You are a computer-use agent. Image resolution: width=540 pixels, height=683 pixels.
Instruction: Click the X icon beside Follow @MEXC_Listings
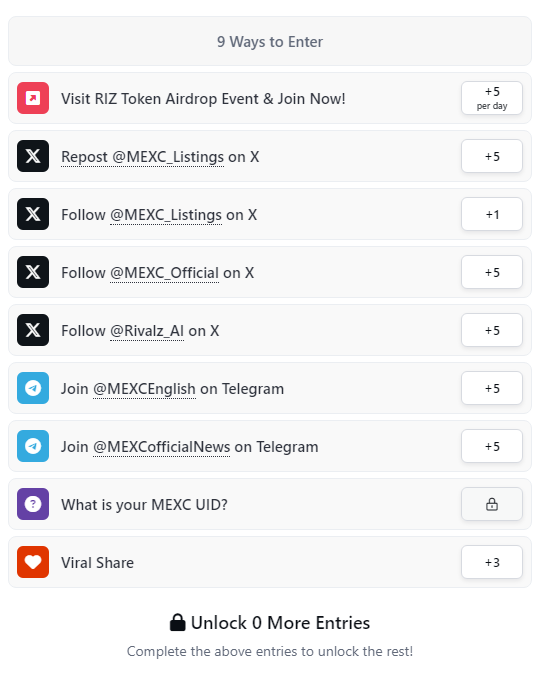[33, 214]
